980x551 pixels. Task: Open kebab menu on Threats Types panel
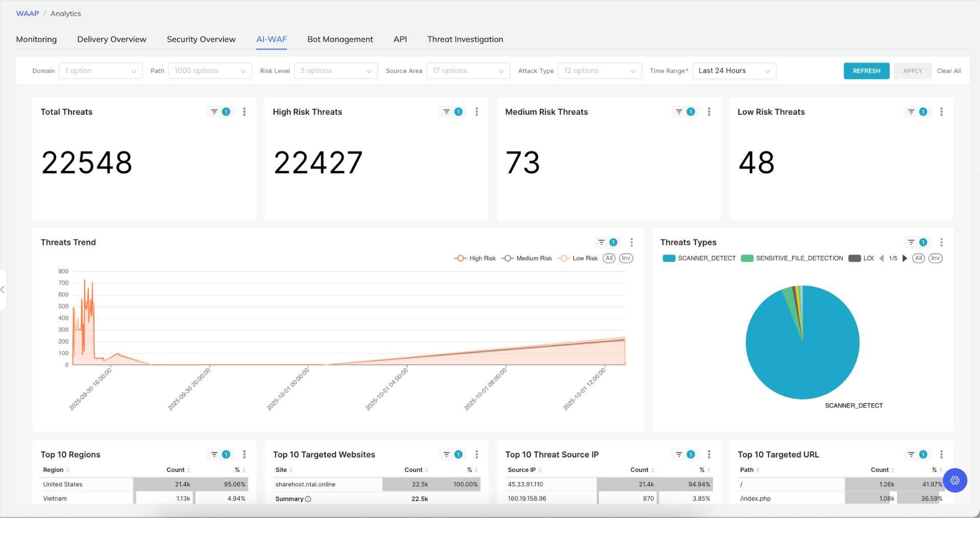pyautogui.click(x=942, y=242)
